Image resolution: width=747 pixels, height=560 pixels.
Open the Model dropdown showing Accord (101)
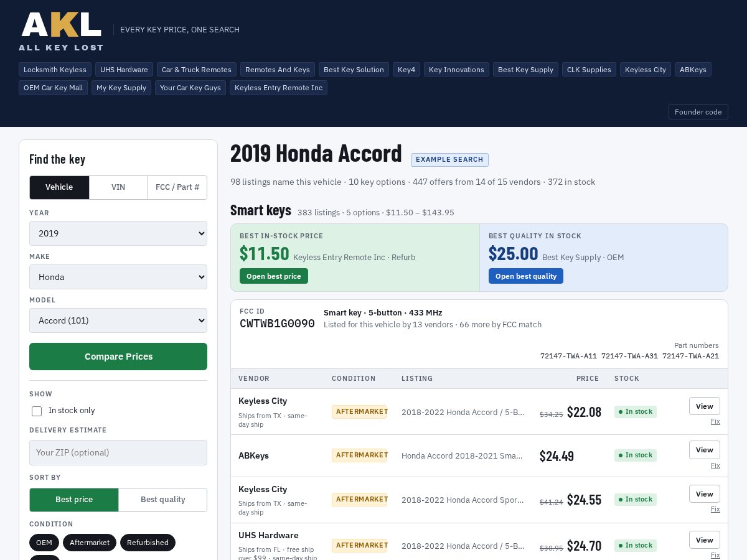tap(118, 320)
